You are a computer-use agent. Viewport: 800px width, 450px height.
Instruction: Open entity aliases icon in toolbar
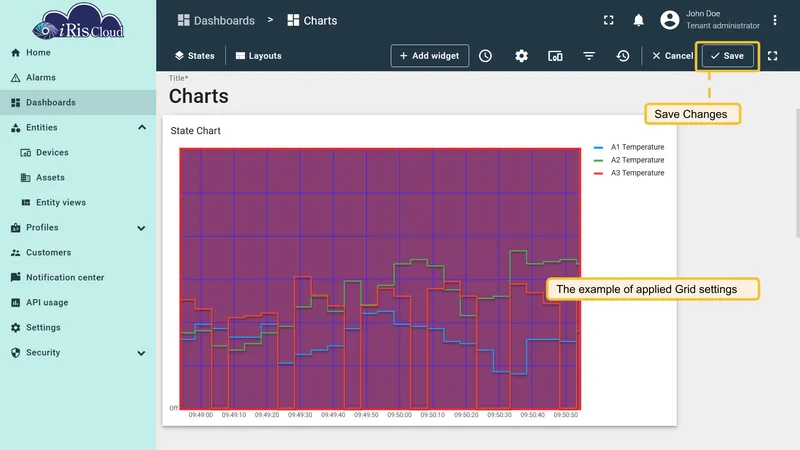[x=555, y=56]
